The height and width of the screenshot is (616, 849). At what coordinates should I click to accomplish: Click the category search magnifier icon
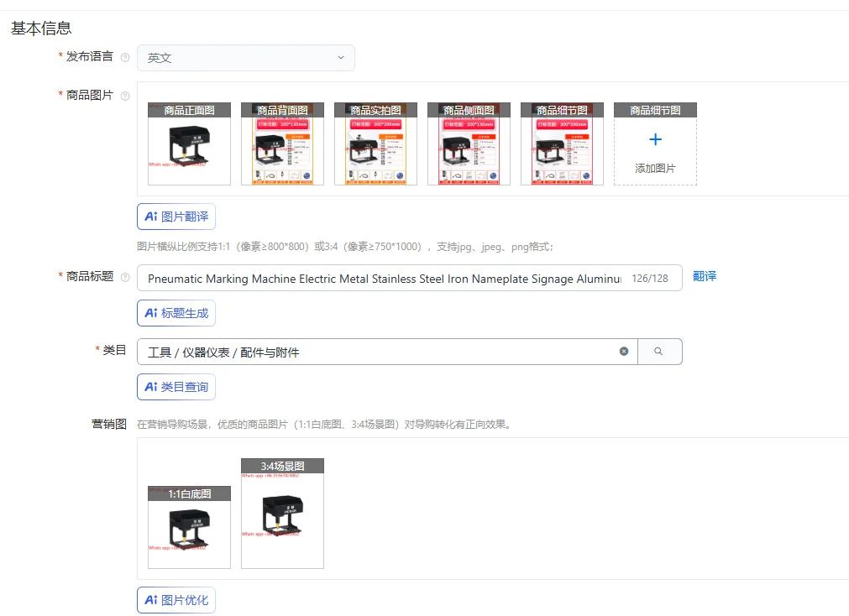(658, 352)
